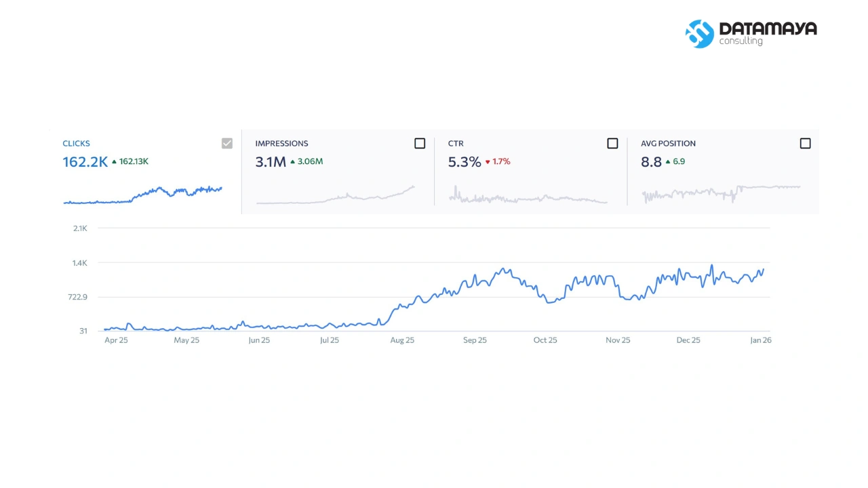Click the green up arrow beside 6.9

667,162
